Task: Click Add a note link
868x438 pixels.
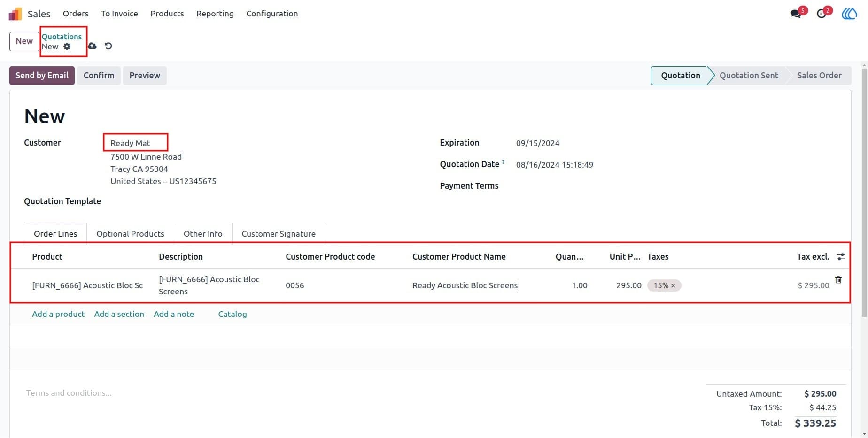Action: point(174,314)
